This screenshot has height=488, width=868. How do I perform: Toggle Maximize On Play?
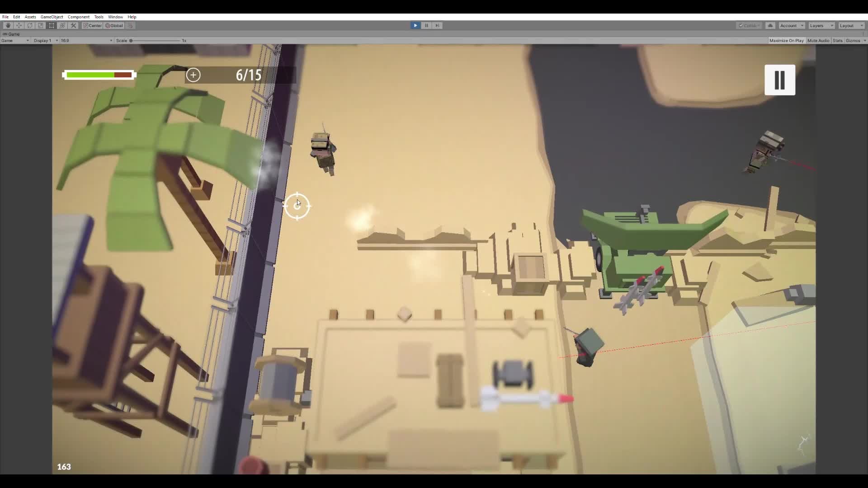tap(786, 41)
